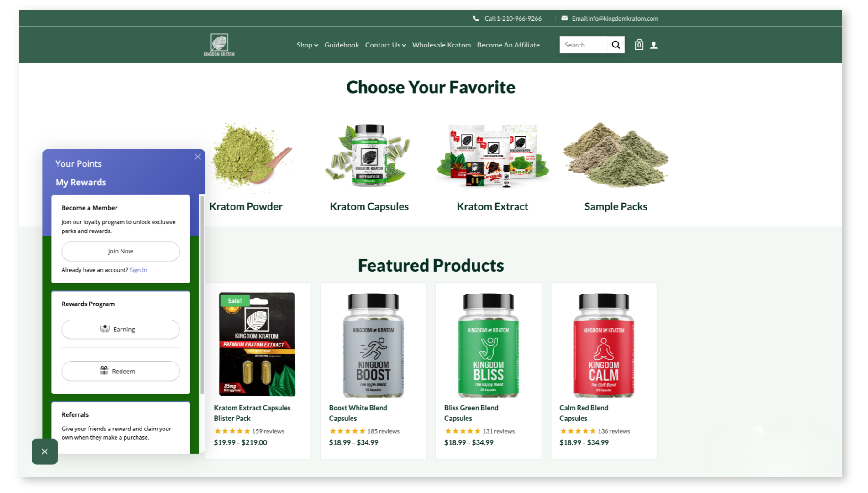Image resolution: width=868 pixels, height=493 pixels.
Task: Open Wholesale Kratom menu item
Action: (441, 45)
